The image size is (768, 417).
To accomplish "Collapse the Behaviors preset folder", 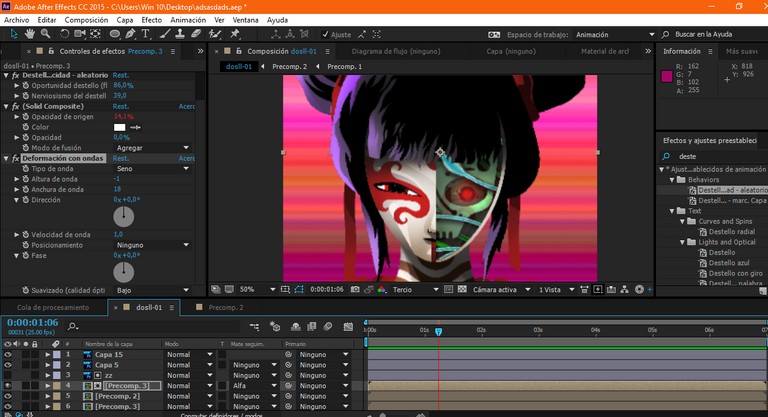I will [672, 180].
